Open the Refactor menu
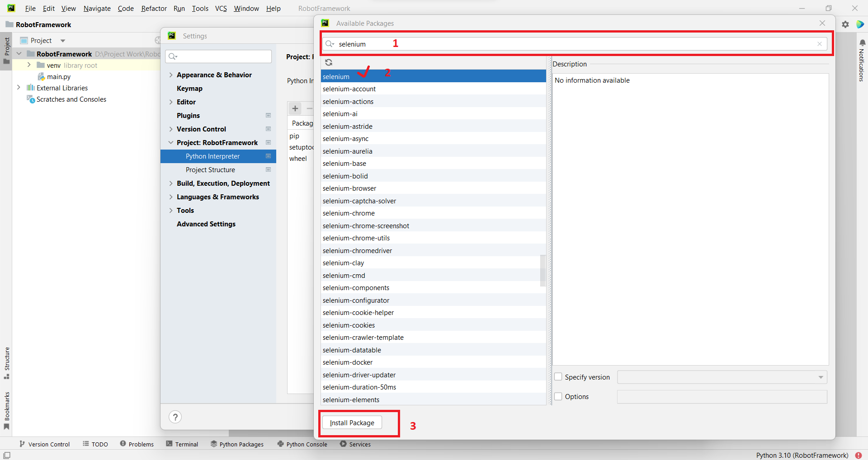The image size is (868, 460). tap(154, 8)
